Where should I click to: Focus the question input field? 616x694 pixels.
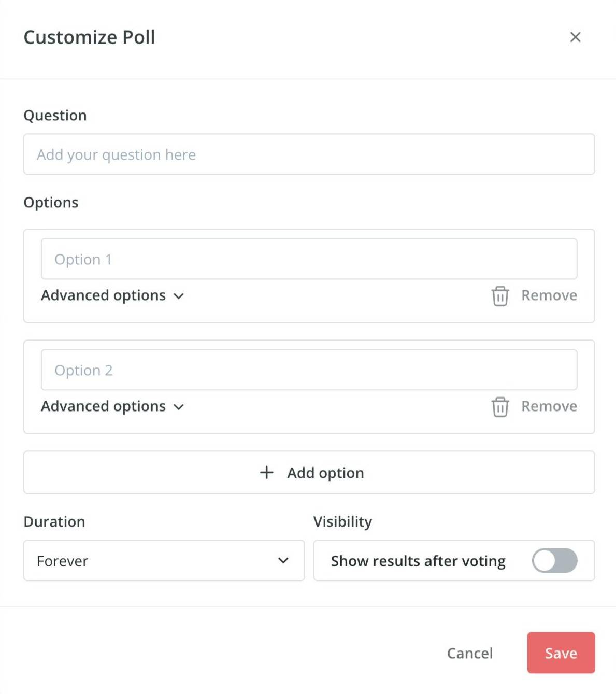[x=309, y=154]
